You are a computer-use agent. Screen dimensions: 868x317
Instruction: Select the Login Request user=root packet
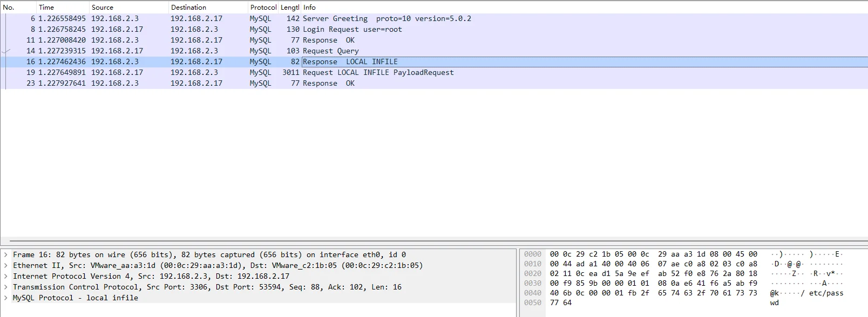352,29
